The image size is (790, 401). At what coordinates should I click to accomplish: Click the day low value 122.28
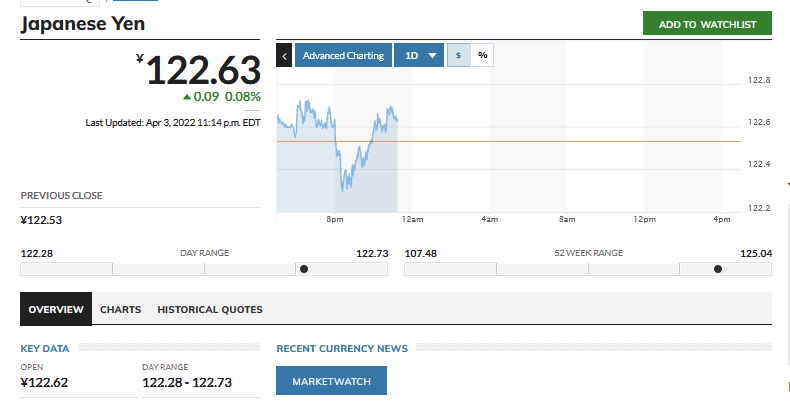click(37, 253)
